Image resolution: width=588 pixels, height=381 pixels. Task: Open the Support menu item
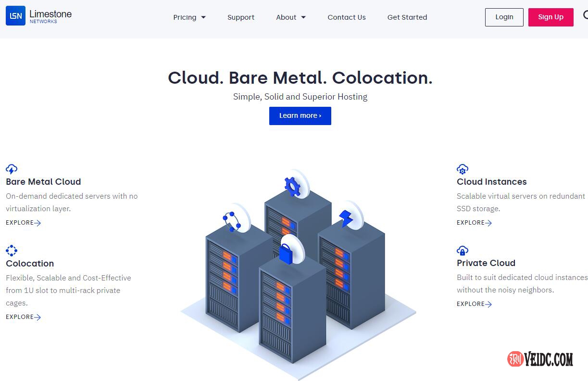pyautogui.click(x=241, y=17)
